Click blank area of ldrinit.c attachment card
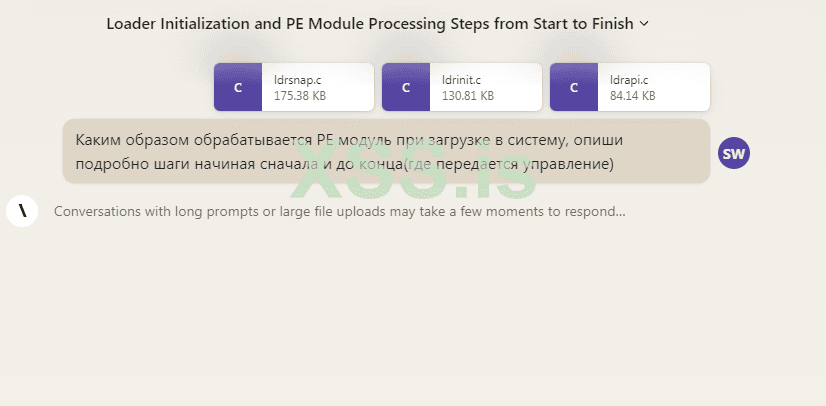 tap(518, 87)
